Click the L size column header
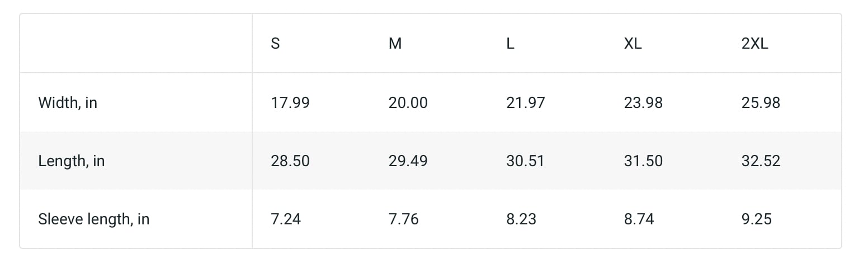Image resolution: width=868 pixels, height=268 pixels. [x=510, y=44]
